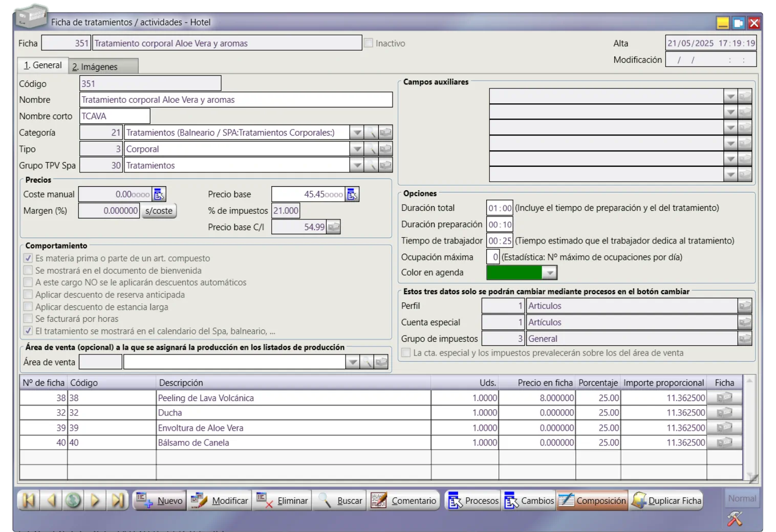Screen dimensions: 776x532
Task: Expand the Área de venta dropdown
Action: (x=353, y=362)
